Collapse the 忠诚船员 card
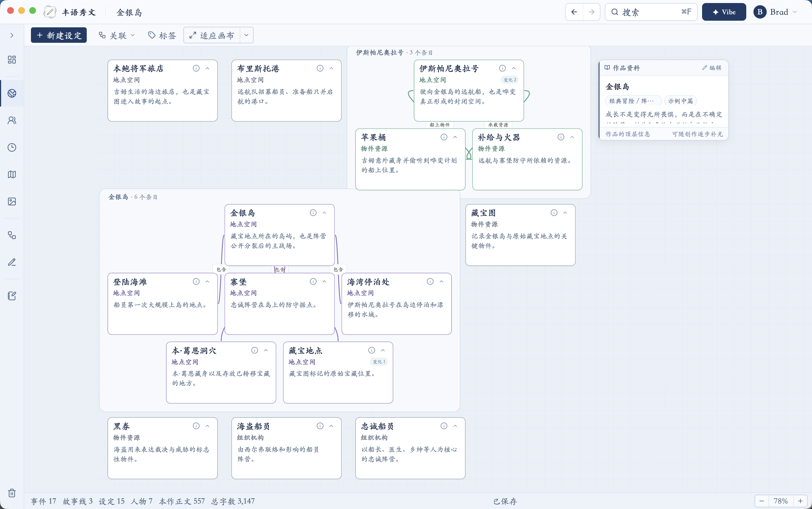 point(455,426)
